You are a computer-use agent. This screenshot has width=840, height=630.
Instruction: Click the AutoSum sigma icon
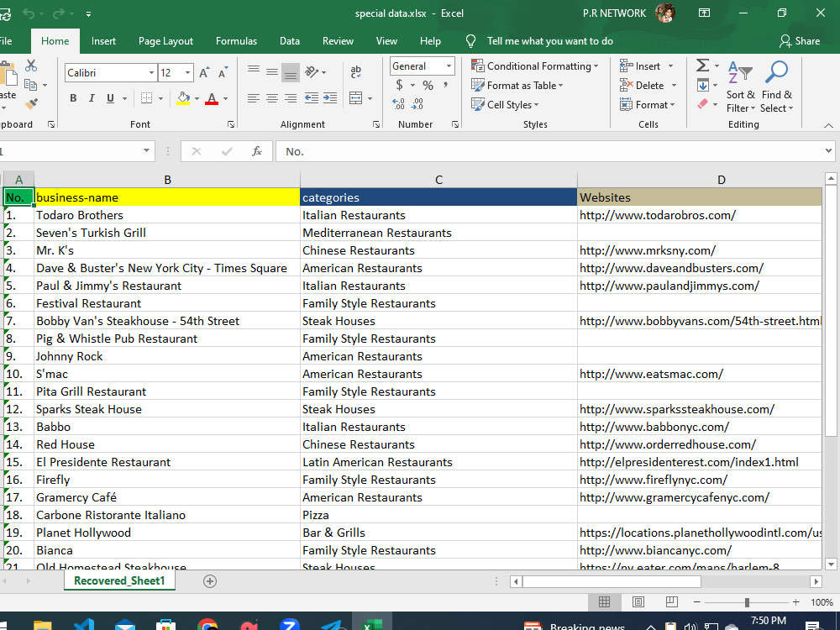click(x=702, y=66)
